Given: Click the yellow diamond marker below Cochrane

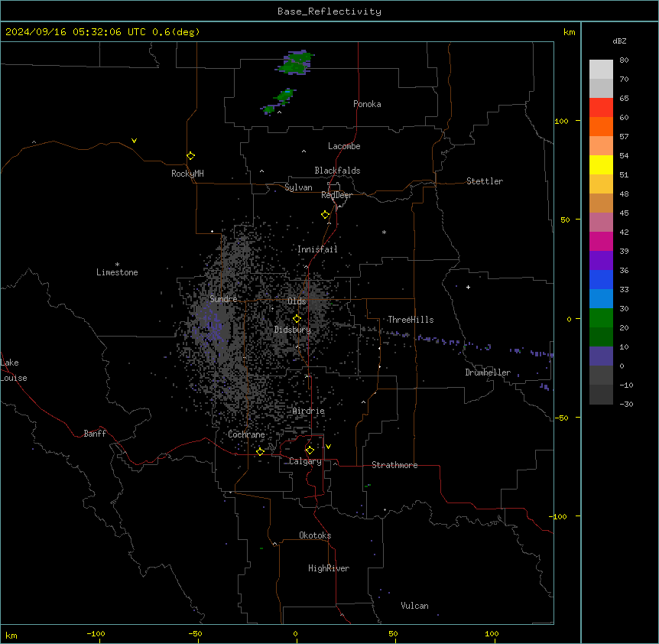Looking at the screenshot, I should (x=260, y=451).
